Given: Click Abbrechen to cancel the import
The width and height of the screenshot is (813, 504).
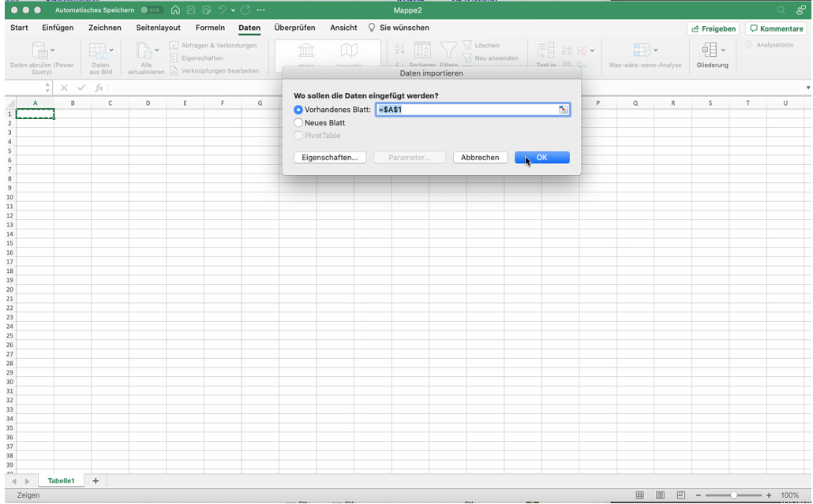Looking at the screenshot, I should click(480, 158).
